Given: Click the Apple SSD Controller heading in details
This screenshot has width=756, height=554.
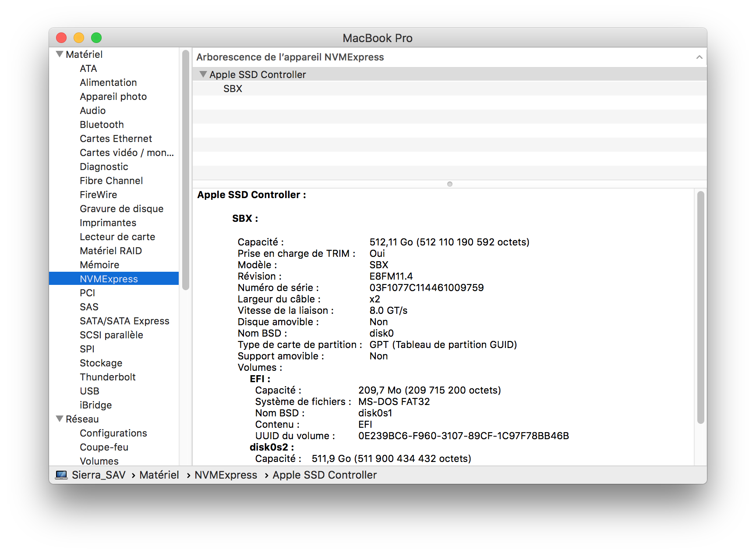Looking at the screenshot, I should click(251, 195).
